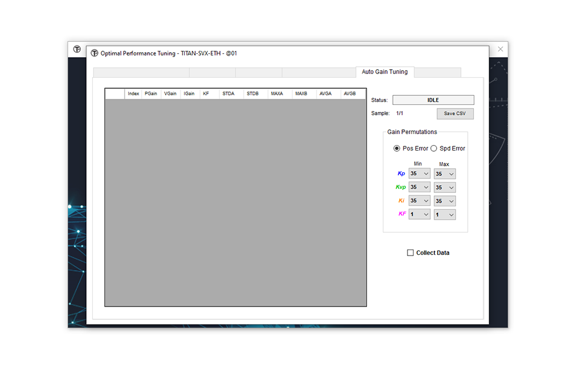Expand the Kvp Max dropdown
Viewport: 588px width, 392px height.
(x=445, y=188)
